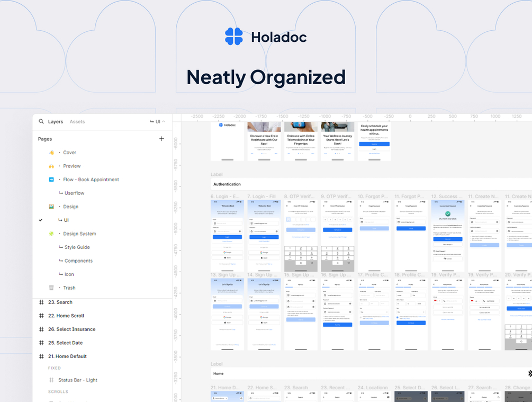Select the Your Wellness Journey onboarding frame

coord(338,141)
